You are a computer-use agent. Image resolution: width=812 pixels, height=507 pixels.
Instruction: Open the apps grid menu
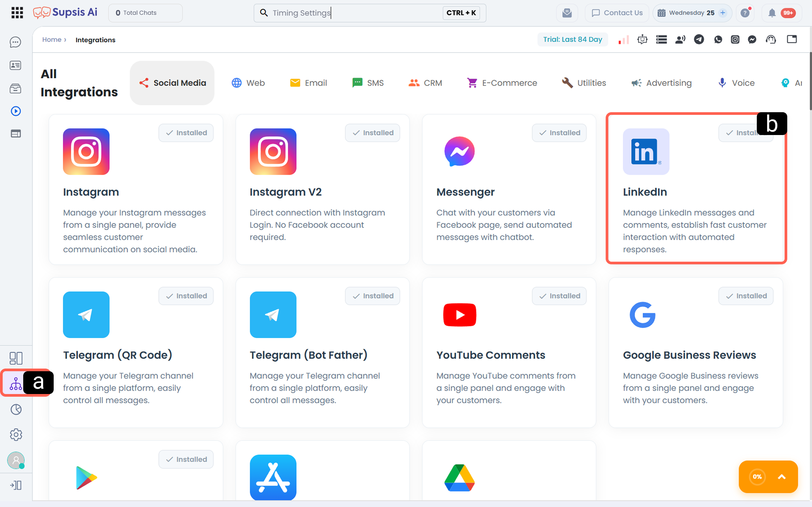coord(17,13)
